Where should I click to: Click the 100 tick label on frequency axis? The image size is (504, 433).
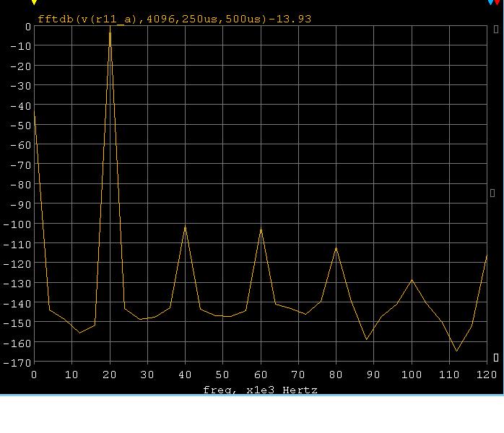coord(412,375)
